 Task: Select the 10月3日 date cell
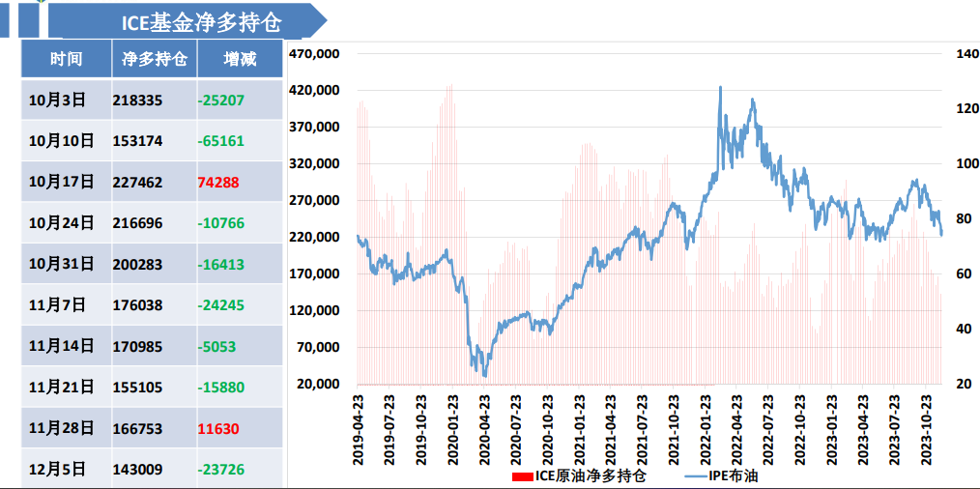57,100
